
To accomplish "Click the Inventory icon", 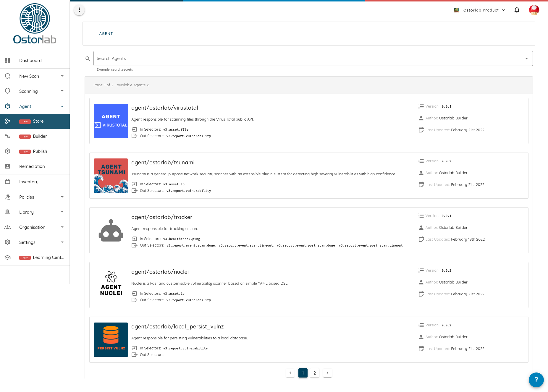I will (x=8, y=182).
